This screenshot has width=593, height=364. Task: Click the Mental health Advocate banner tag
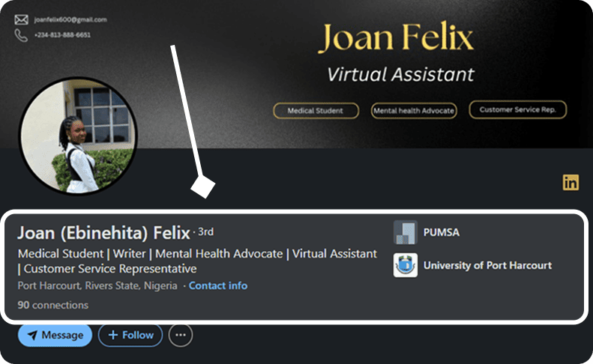pyautogui.click(x=414, y=111)
